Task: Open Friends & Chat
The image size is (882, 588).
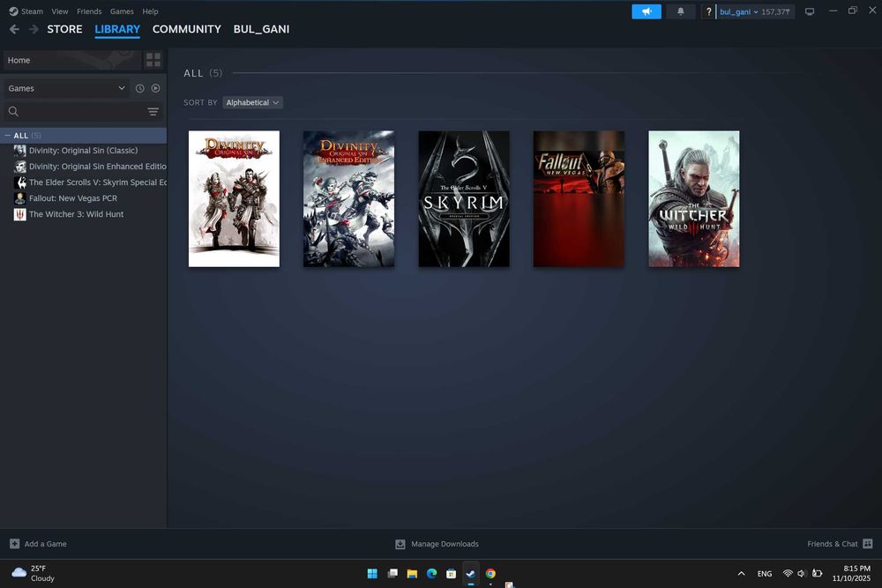Action: pyautogui.click(x=840, y=544)
